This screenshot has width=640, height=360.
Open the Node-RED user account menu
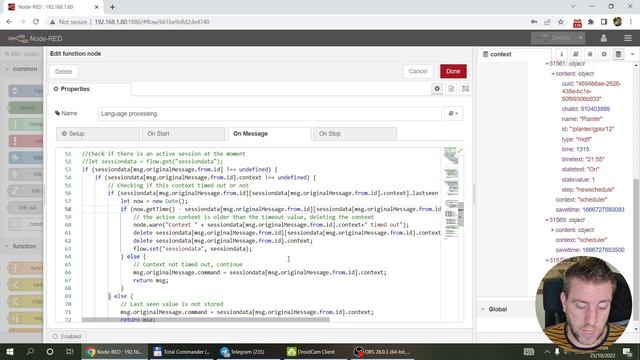tap(604, 38)
